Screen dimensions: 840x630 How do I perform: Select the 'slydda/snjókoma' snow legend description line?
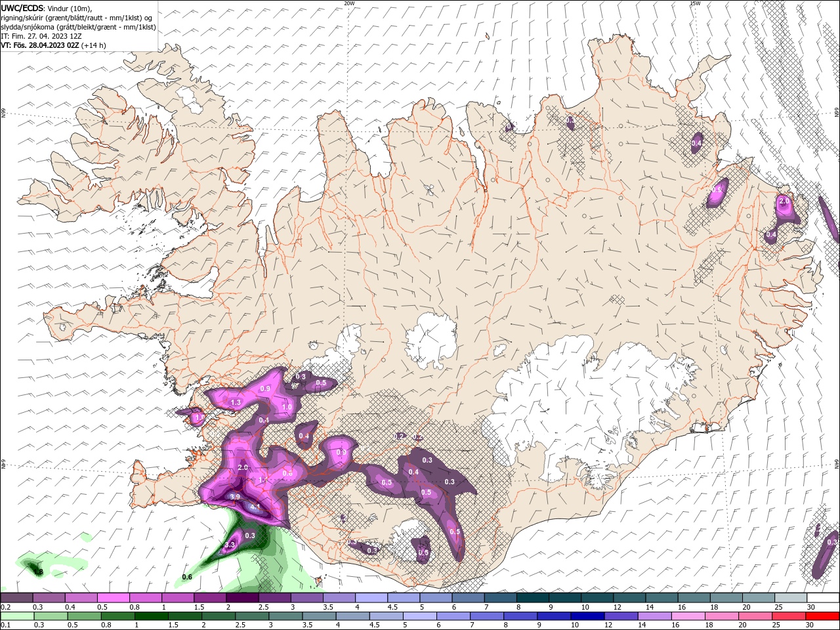(79, 27)
